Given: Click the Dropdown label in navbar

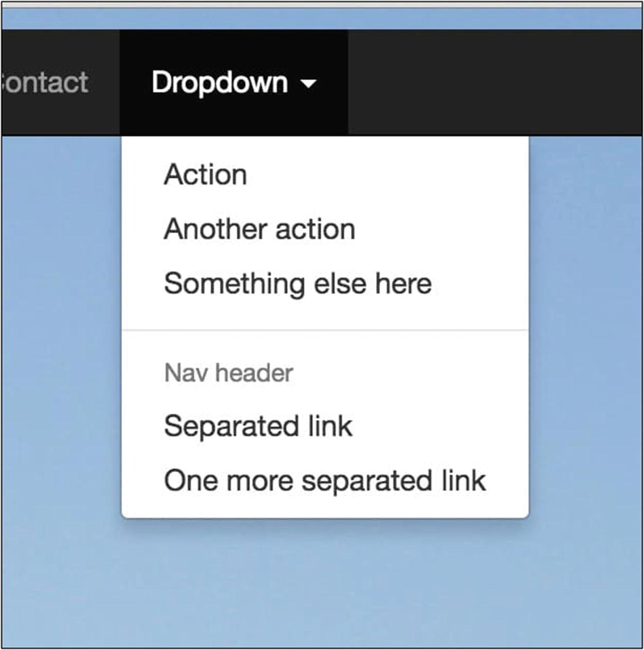Looking at the screenshot, I should click(x=220, y=82).
